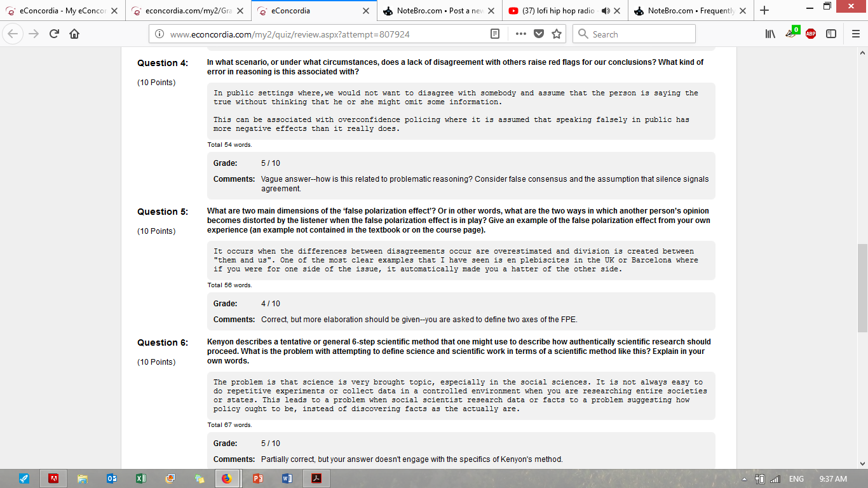This screenshot has height=488, width=868.
Task: Bookmark this page with the star icon
Action: tap(557, 34)
